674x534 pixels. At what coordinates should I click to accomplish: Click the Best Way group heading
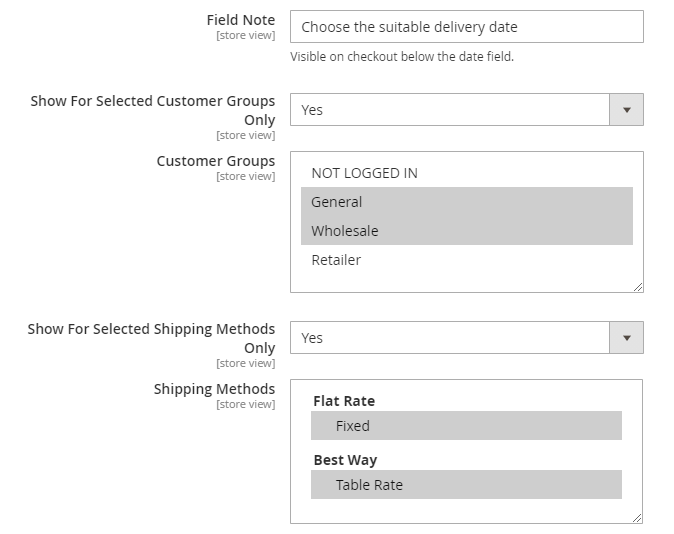[x=345, y=460]
